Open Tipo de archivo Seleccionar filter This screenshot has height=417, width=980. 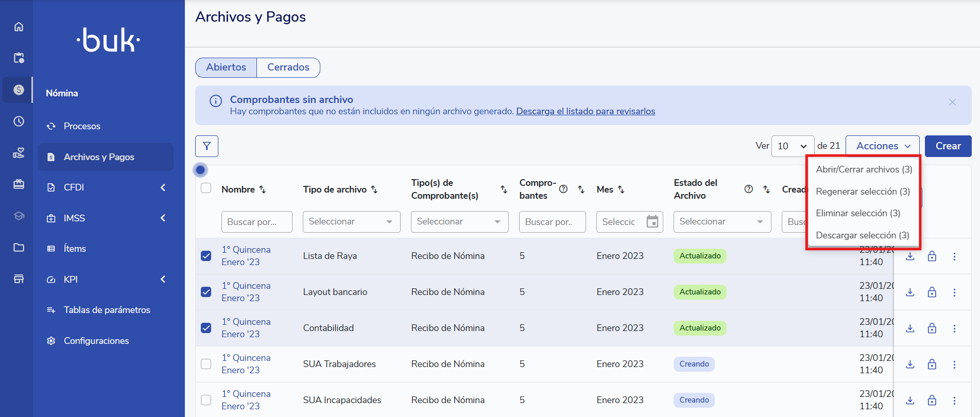pyautogui.click(x=351, y=222)
